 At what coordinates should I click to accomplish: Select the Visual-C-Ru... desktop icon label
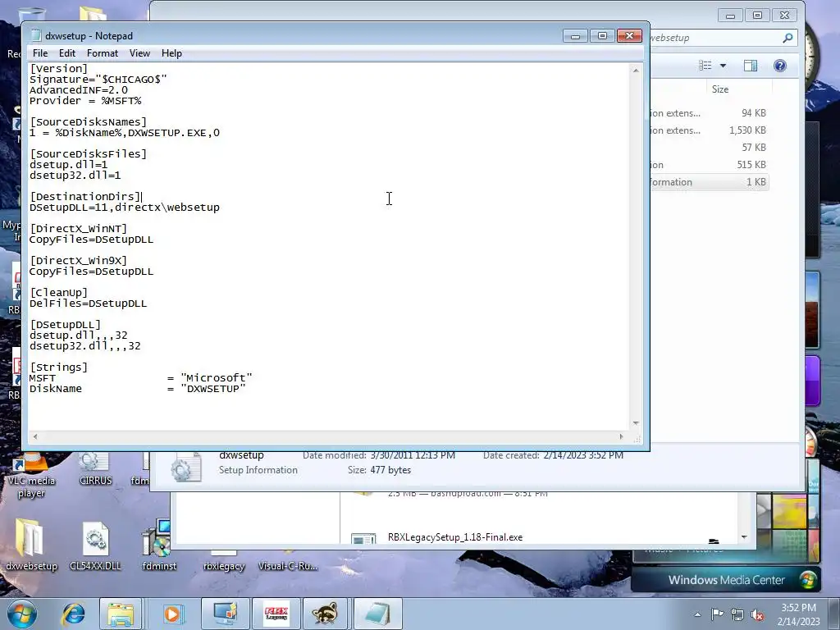click(x=288, y=566)
